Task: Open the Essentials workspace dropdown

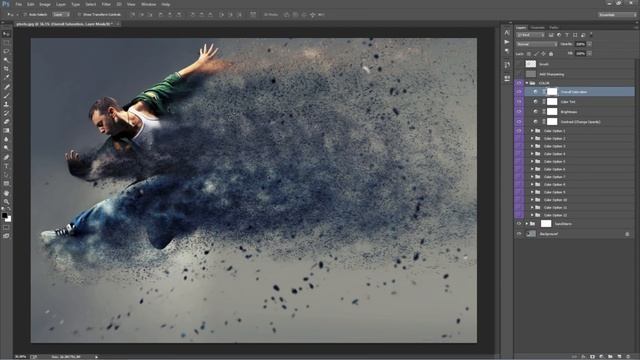Action: [617, 14]
